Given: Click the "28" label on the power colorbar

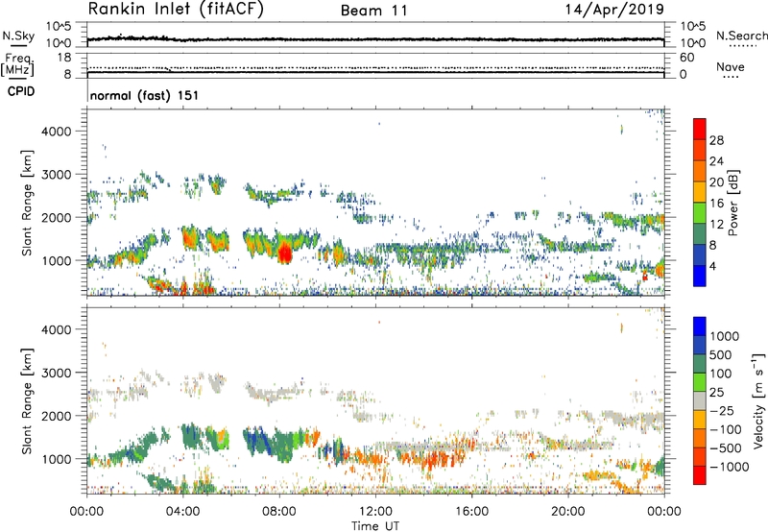Looking at the screenshot, I should [716, 140].
